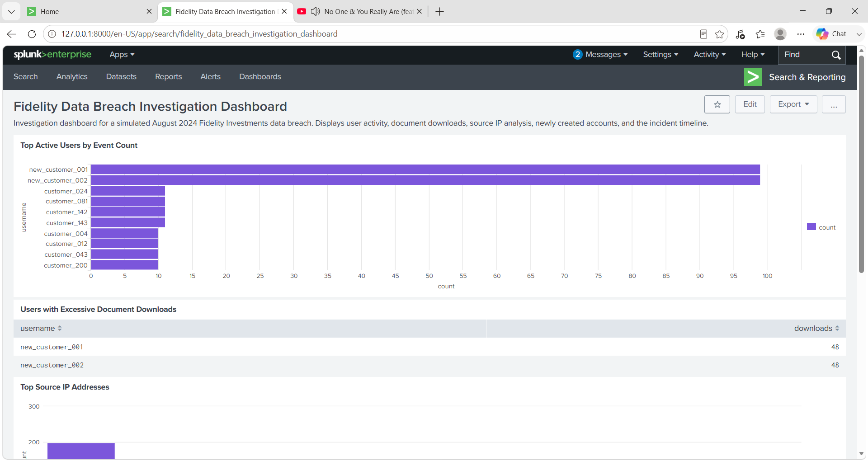Open the Help dropdown menu

tap(753, 55)
